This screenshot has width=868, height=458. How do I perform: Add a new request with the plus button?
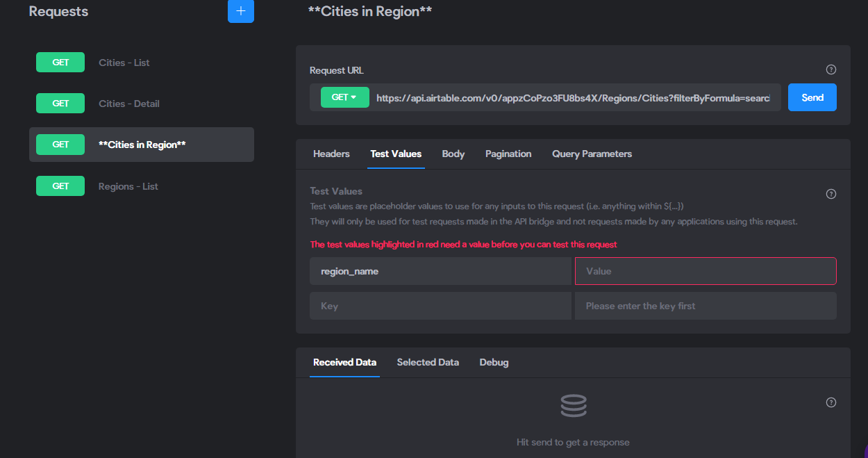coord(241,11)
